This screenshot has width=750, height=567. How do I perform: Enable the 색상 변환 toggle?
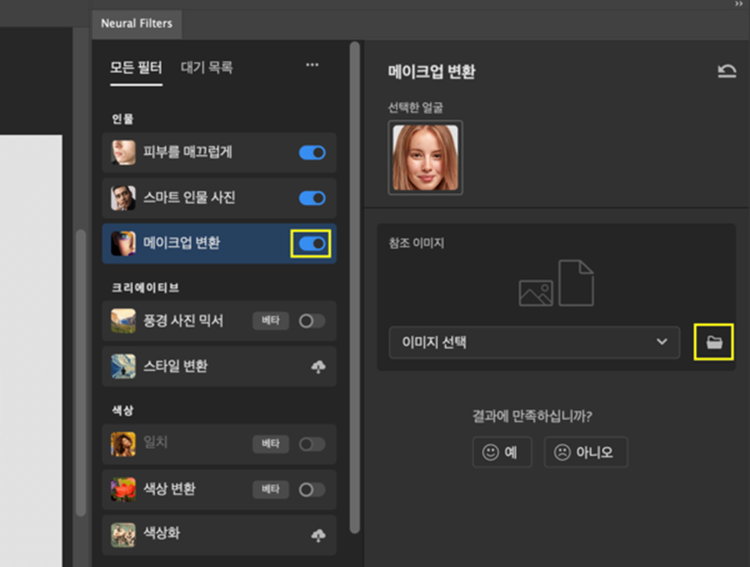click(312, 489)
